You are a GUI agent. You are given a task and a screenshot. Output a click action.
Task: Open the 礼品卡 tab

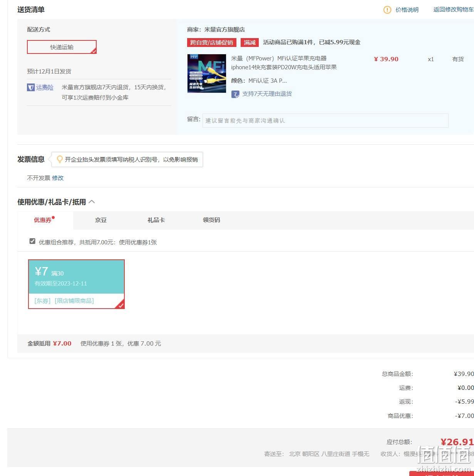pos(156,220)
